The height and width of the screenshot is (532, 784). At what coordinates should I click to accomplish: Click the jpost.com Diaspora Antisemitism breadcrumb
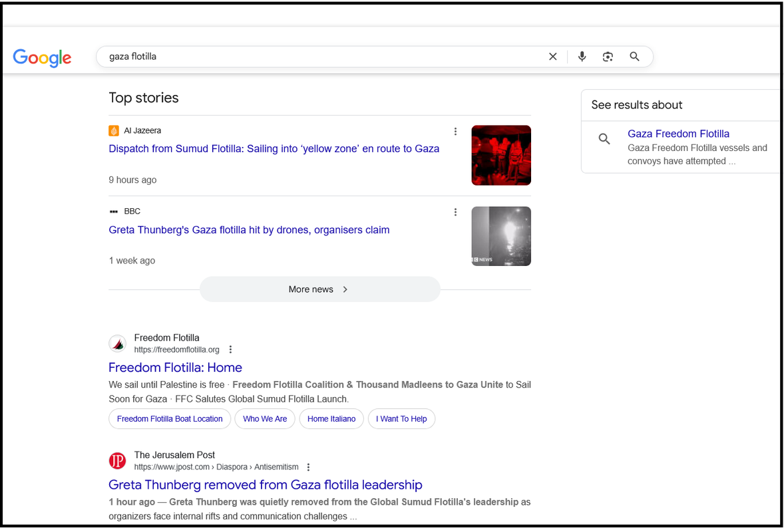(x=216, y=467)
